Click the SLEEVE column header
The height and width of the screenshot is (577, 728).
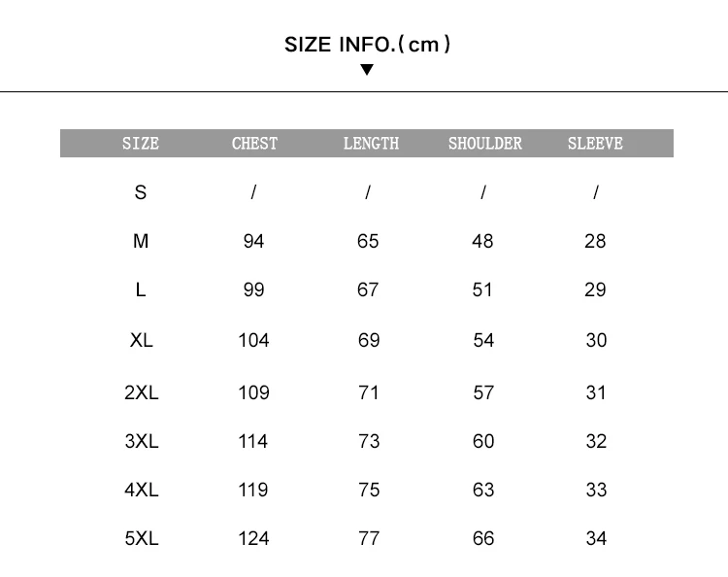click(x=595, y=144)
